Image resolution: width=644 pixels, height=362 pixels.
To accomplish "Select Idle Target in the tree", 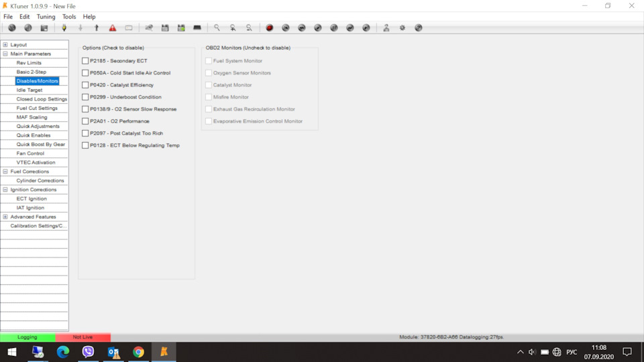I will coord(29,90).
